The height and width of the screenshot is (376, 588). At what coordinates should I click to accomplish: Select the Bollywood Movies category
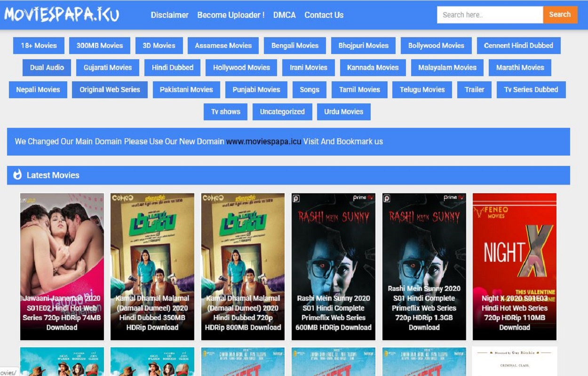tap(436, 46)
